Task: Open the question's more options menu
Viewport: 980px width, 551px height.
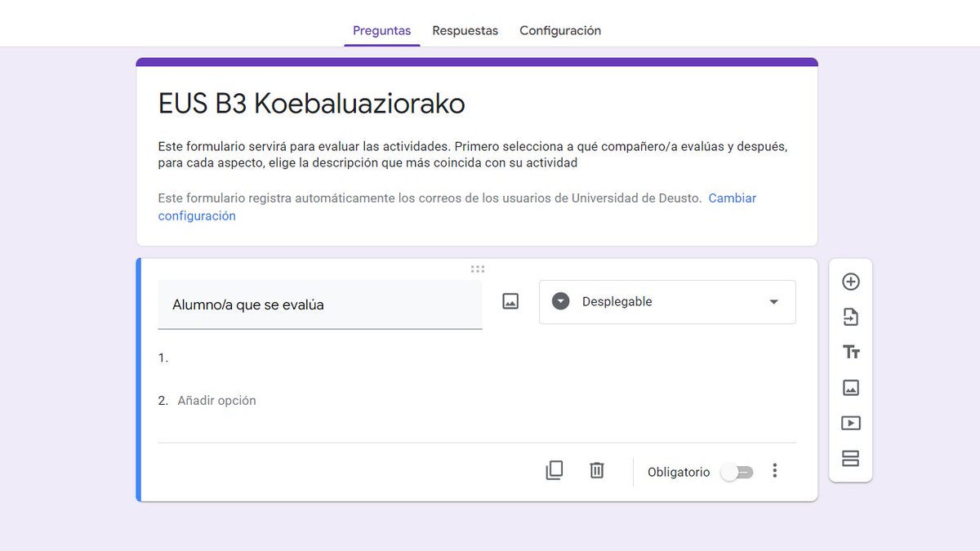Action: pos(775,471)
